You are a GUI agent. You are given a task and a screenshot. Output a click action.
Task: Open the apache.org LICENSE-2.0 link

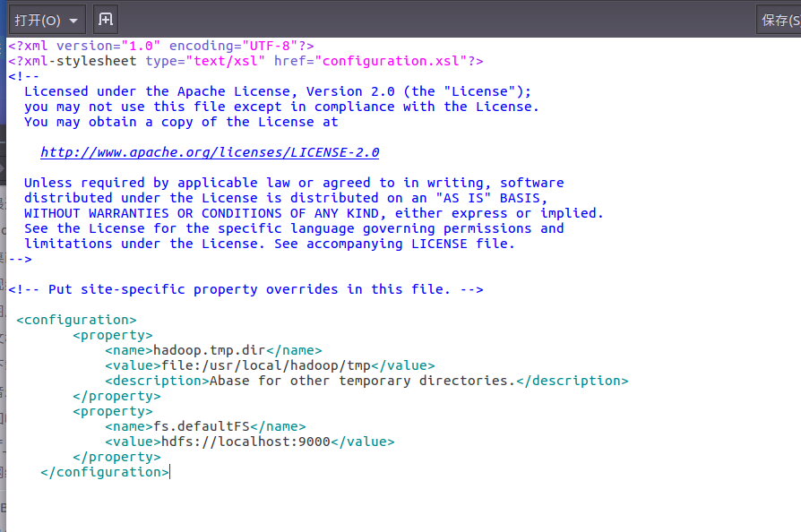click(210, 152)
